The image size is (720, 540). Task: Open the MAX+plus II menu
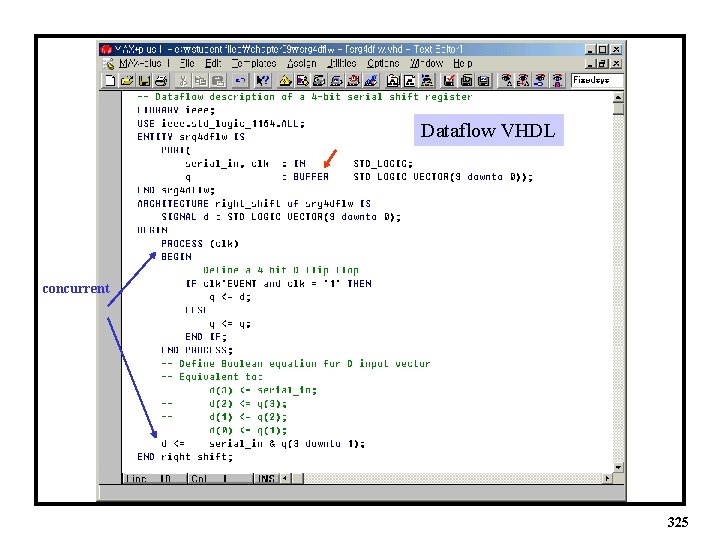[144, 63]
